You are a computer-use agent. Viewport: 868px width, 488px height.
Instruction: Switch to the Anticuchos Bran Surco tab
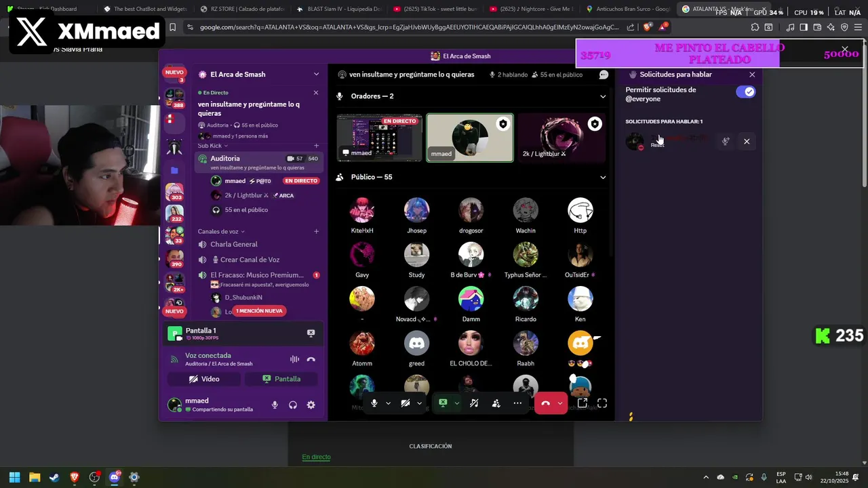628,9
